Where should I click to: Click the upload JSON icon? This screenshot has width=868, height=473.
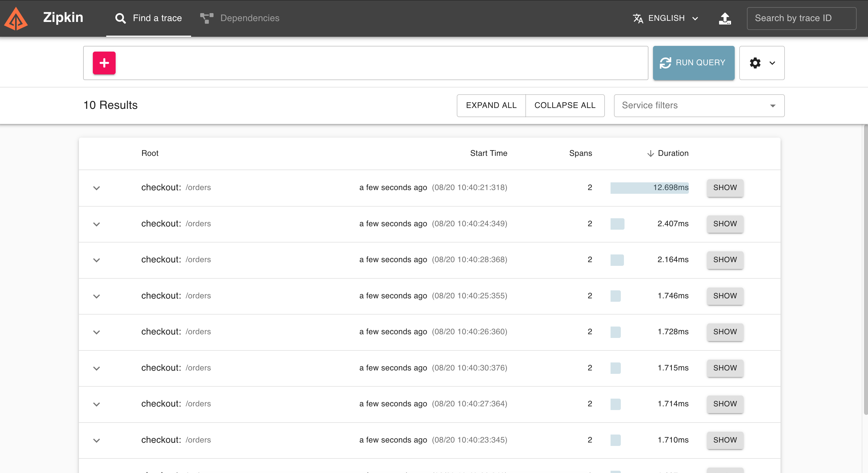click(725, 18)
